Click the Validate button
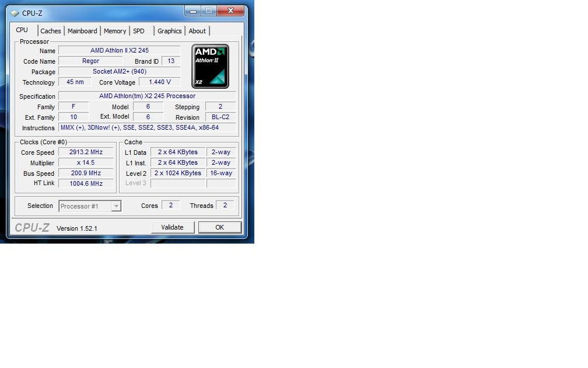 (173, 227)
